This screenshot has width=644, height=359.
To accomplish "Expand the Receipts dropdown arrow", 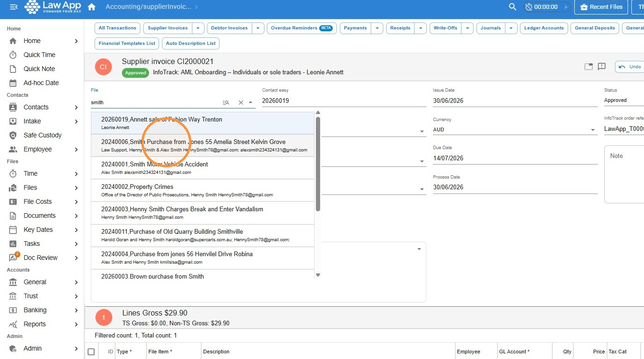I will pos(421,28).
